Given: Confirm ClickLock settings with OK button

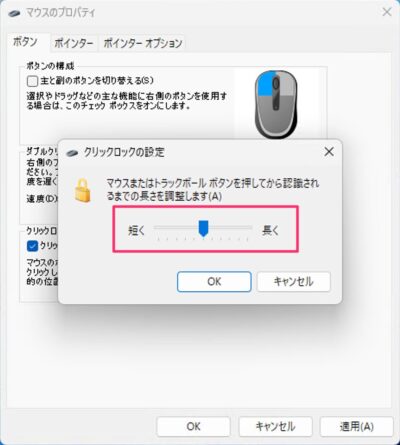Looking at the screenshot, I should (x=214, y=282).
